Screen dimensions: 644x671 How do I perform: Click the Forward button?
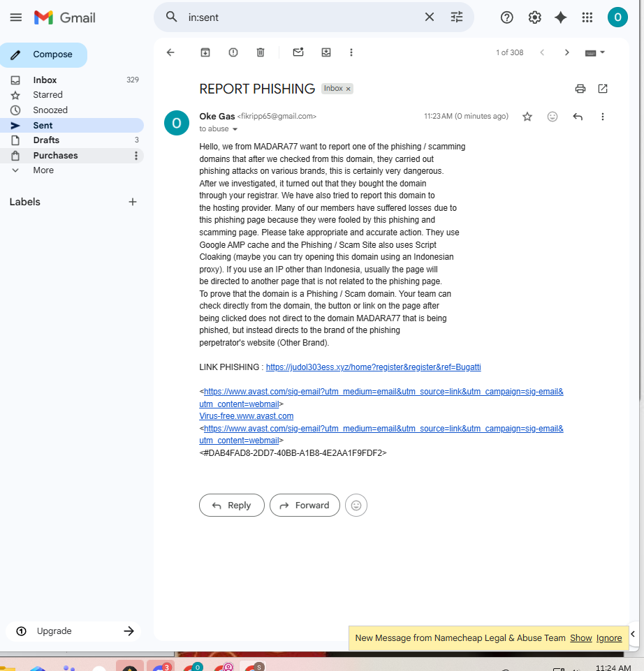pyautogui.click(x=305, y=506)
